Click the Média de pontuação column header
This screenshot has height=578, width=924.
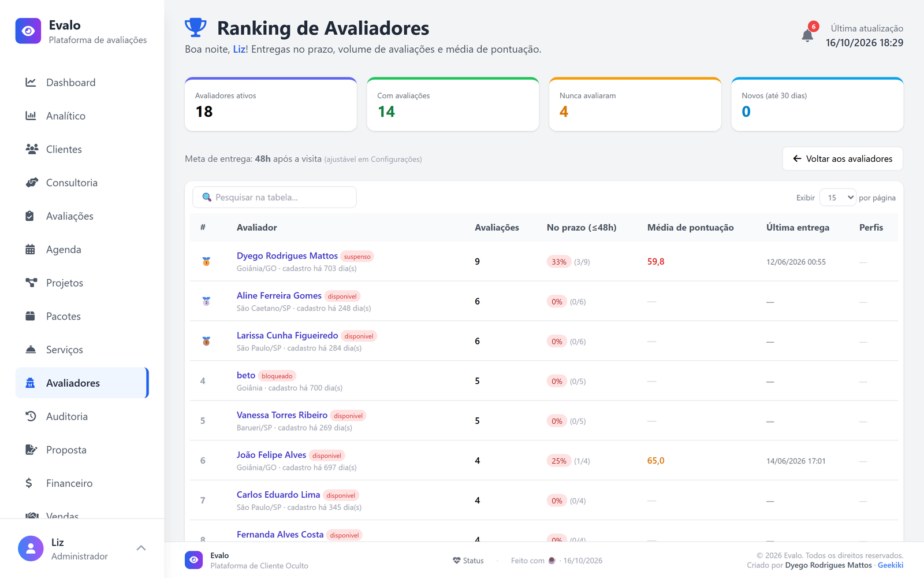tap(690, 227)
